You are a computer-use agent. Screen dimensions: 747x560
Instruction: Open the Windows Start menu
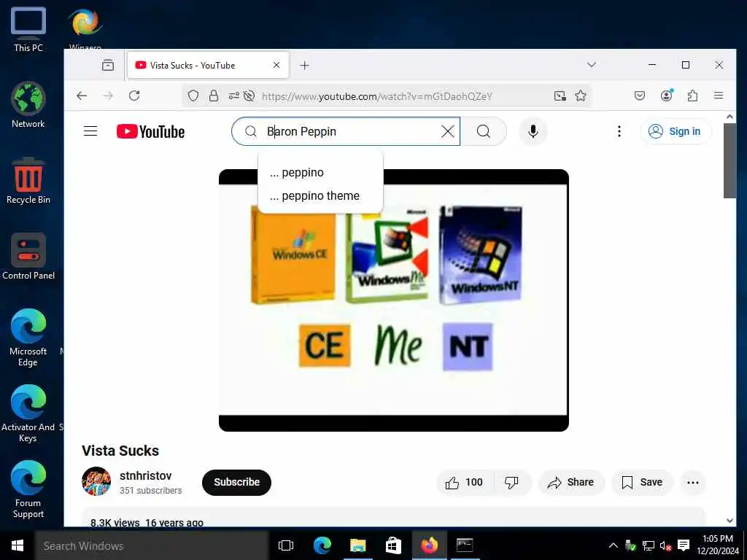[x=18, y=545]
